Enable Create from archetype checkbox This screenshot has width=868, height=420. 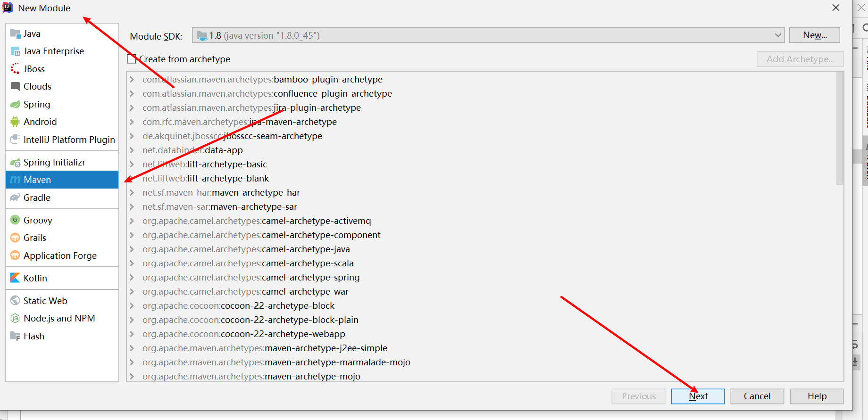tap(132, 59)
